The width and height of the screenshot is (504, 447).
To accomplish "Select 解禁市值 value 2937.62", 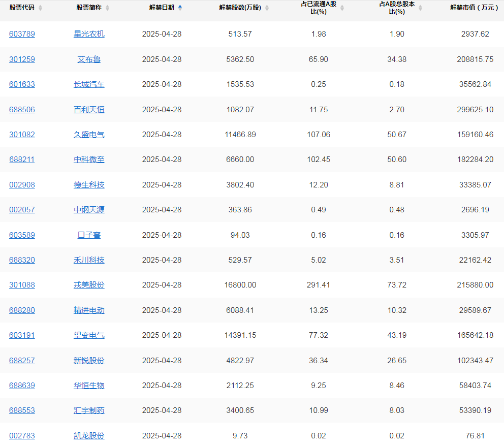I will (475, 34).
